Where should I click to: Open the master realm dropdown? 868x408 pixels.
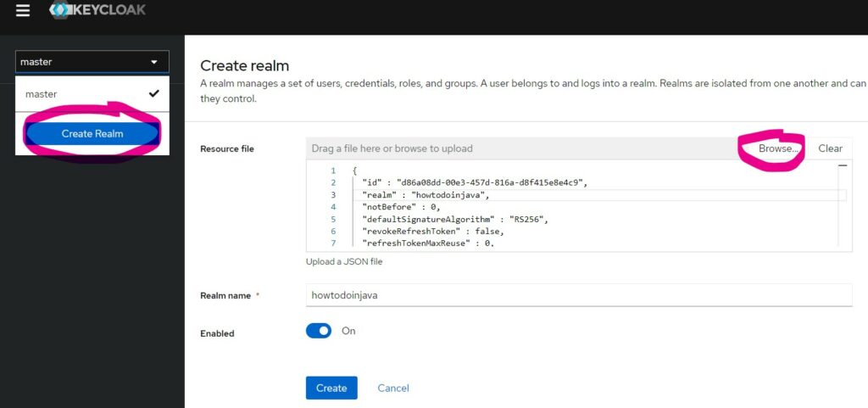click(92, 62)
